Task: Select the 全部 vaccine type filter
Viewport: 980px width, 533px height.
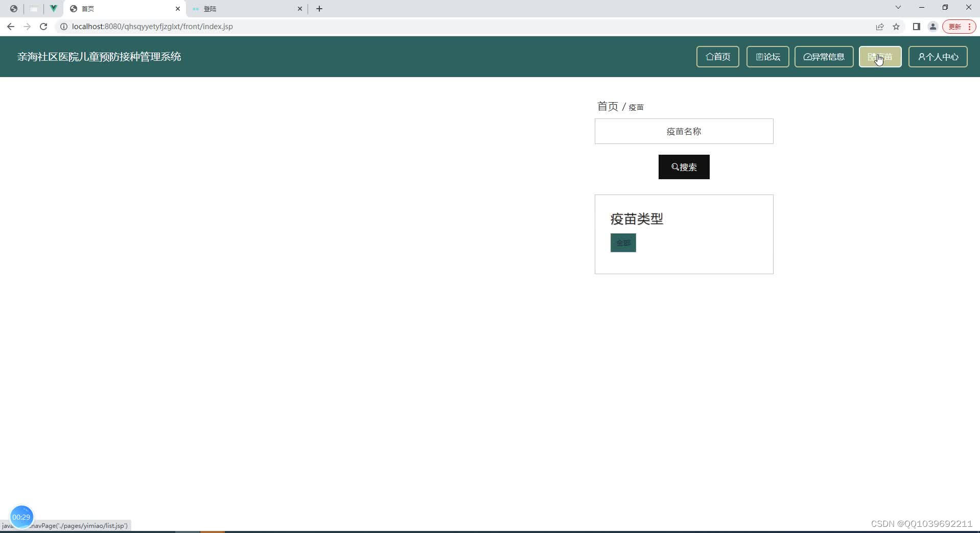Action: 623,243
